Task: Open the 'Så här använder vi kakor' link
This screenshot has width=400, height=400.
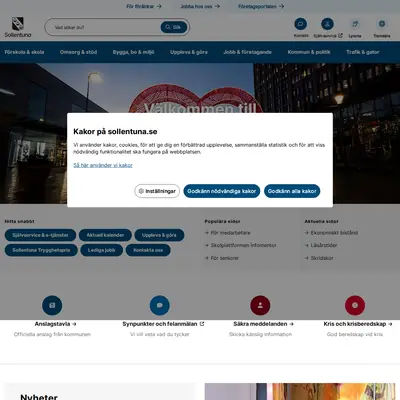Action: (103, 165)
